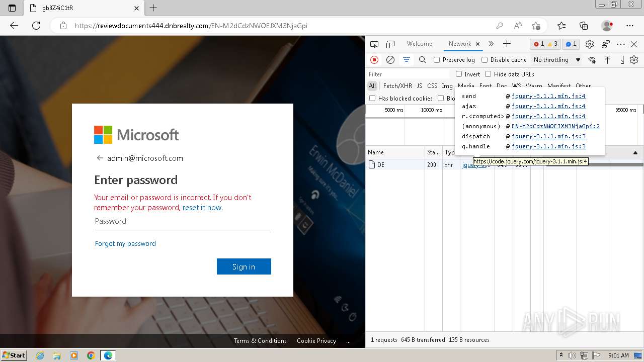The height and width of the screenshot is (362, 644).
Task: Clear the network log
Action: pos(390,60)
